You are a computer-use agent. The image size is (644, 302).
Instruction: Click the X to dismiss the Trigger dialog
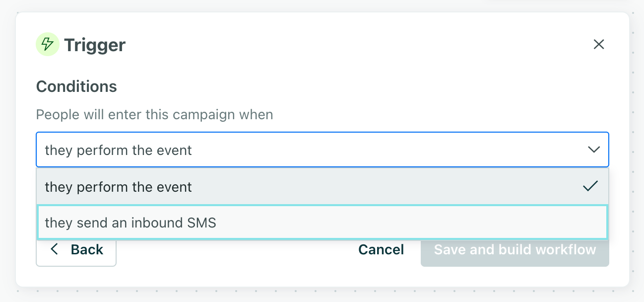[599, 44]
